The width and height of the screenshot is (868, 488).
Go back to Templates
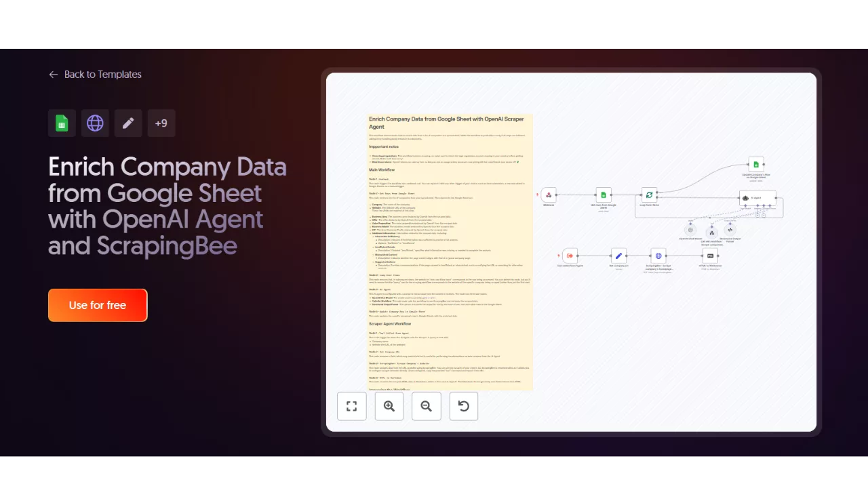(95, 75)
